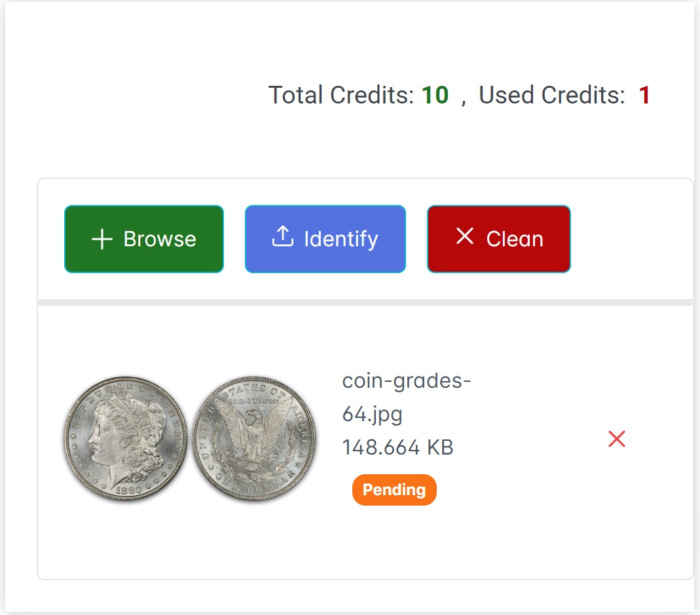Click the red X to remove coin-grades-64.jpg

point(616,439)
